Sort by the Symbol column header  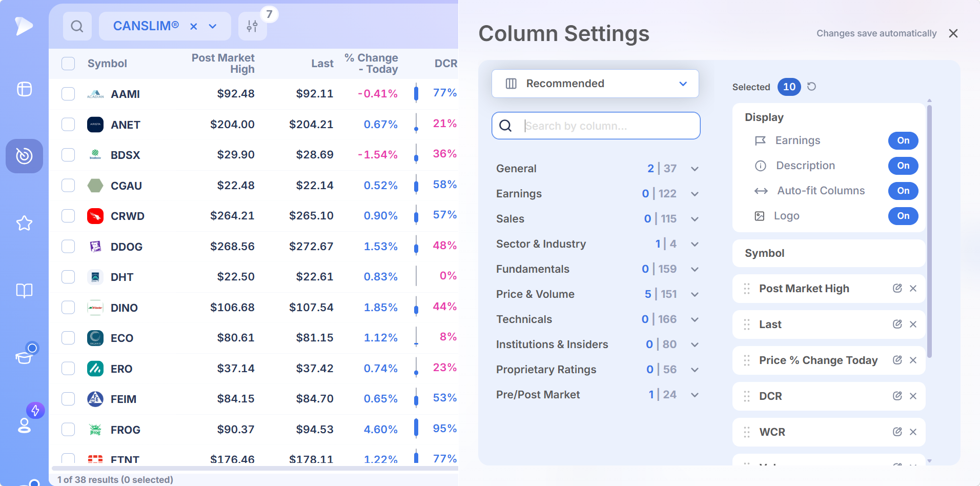pyautogui.click(x=107, y=64)
